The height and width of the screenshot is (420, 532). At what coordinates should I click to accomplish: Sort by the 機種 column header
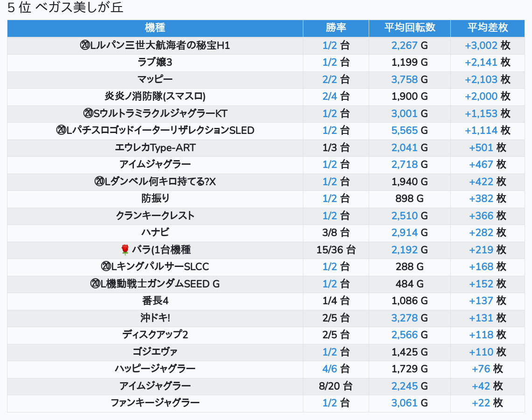pyautogui.click(x=155, y=28)
